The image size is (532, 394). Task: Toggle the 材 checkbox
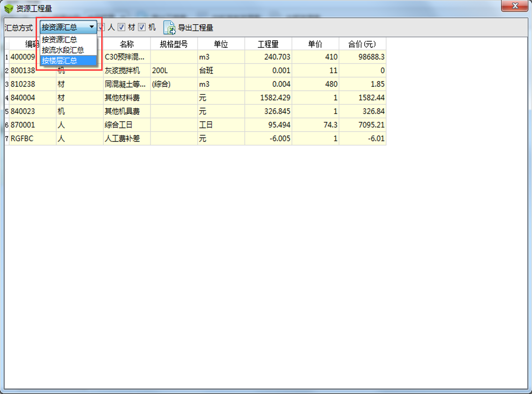click(121, 27)
